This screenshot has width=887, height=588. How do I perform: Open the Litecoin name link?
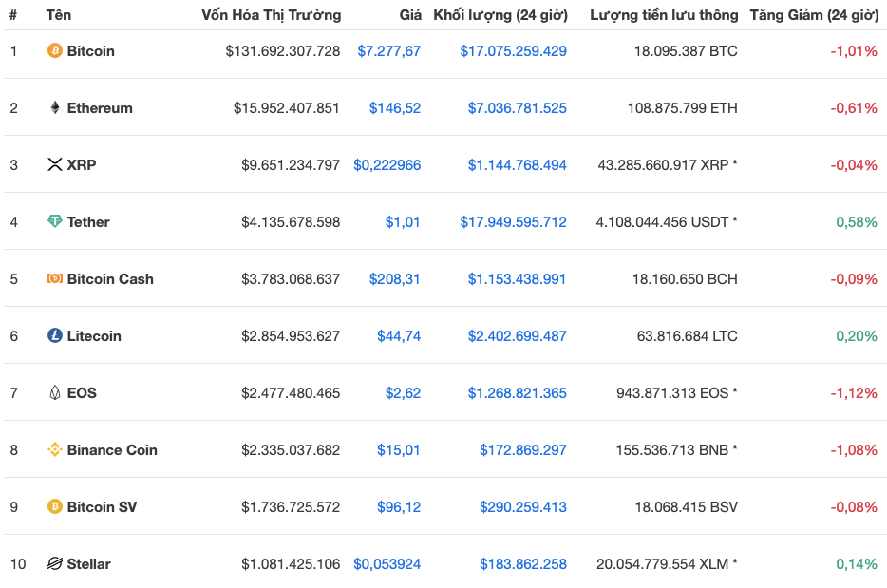94,336
